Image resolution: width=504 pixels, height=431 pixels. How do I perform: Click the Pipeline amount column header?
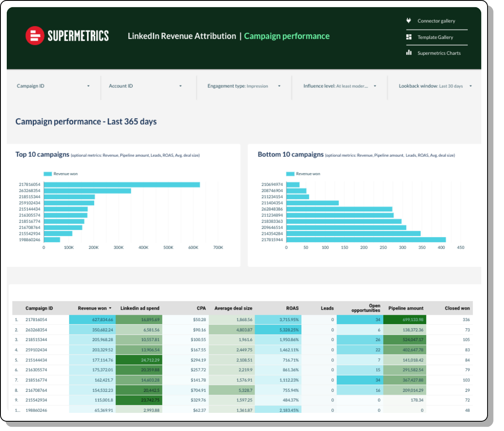pyautogui.click(x=406, y=308)
